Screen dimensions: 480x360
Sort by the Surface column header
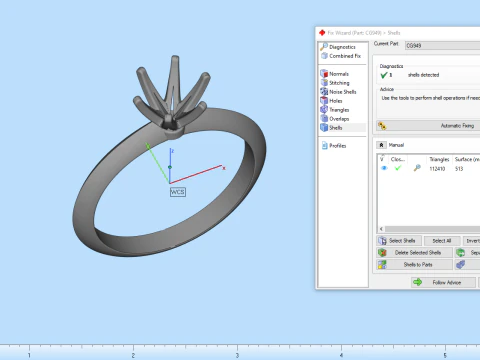[466, 159]
